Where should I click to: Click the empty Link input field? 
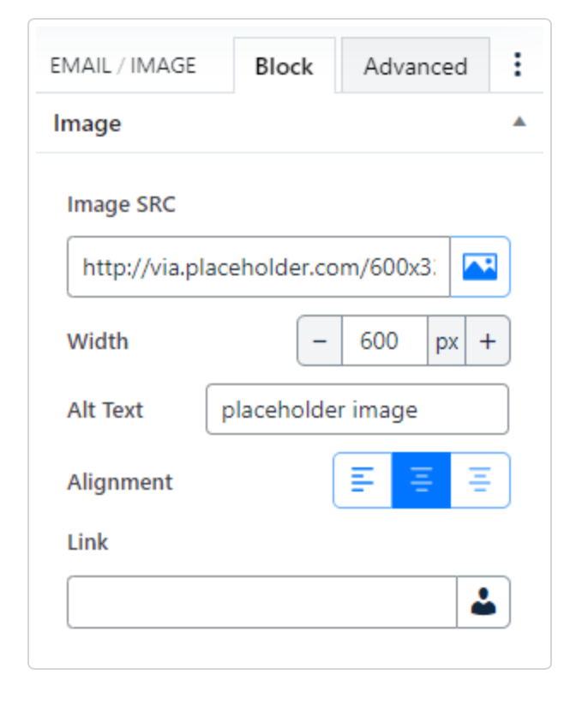click(x=261, y=602)
